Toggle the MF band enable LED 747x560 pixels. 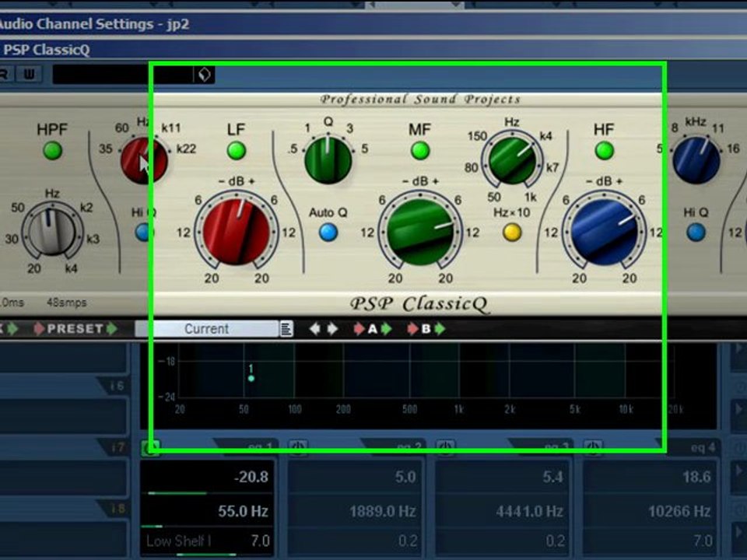pyautogui.click(x=419, y=151)
